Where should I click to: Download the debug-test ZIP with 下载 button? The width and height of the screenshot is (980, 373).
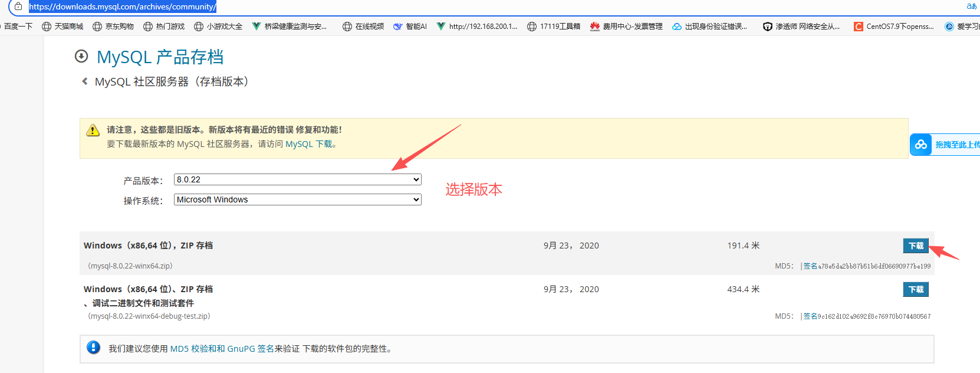916,289
